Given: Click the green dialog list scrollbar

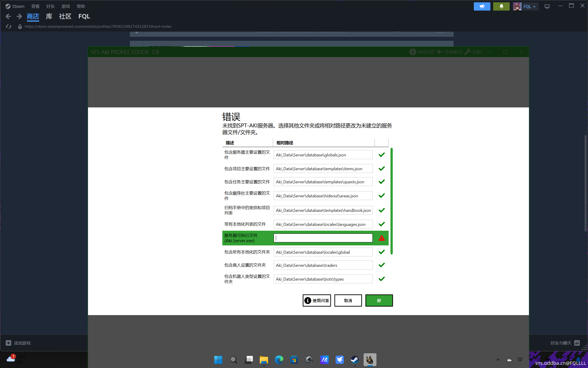Looking at the screenshot, I should pyautogui.click(x=391, y=201).
